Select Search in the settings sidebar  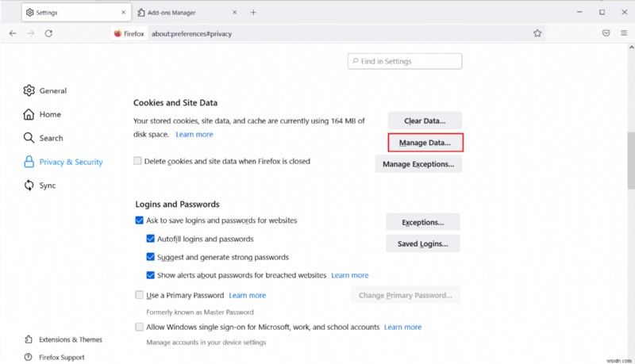pyautogui.click(x=50, y=138)
